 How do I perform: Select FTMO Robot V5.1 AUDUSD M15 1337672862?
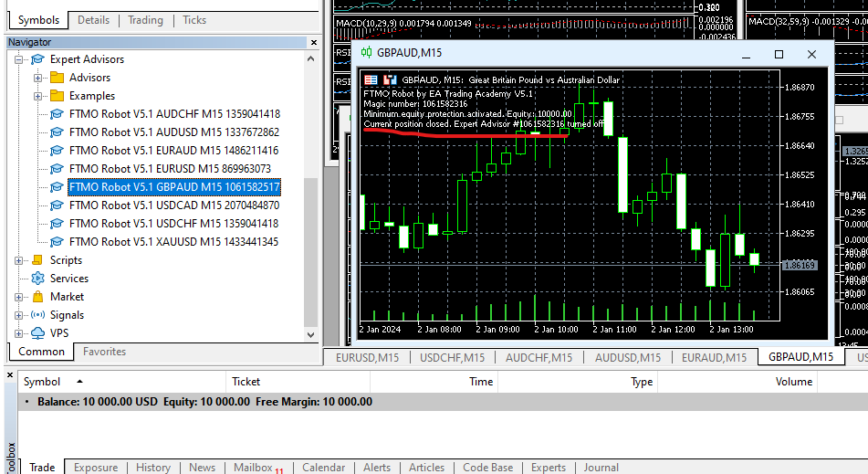pos(173,132)
